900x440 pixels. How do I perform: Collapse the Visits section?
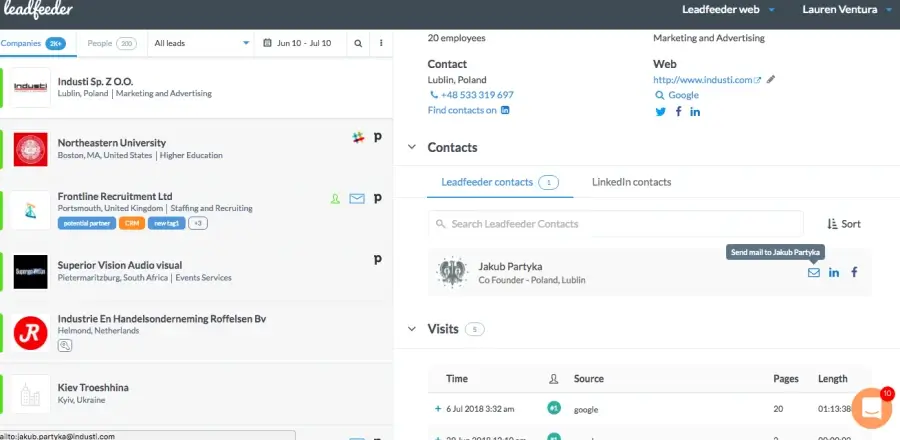coord(410,328)
